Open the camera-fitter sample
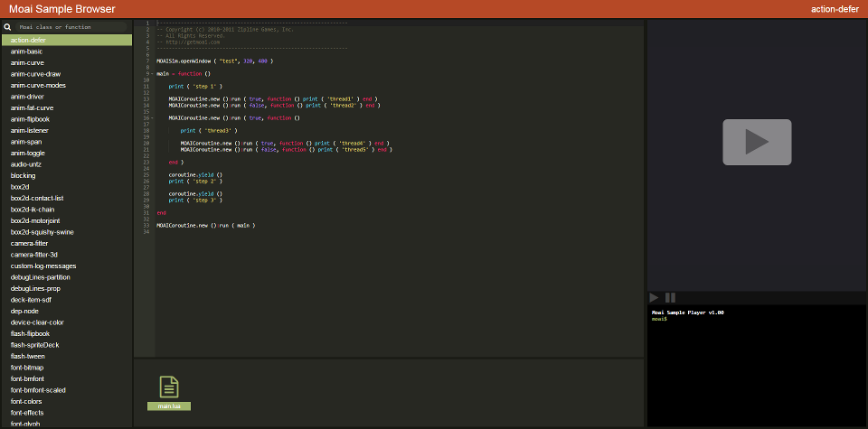 (x=67, y=243)
